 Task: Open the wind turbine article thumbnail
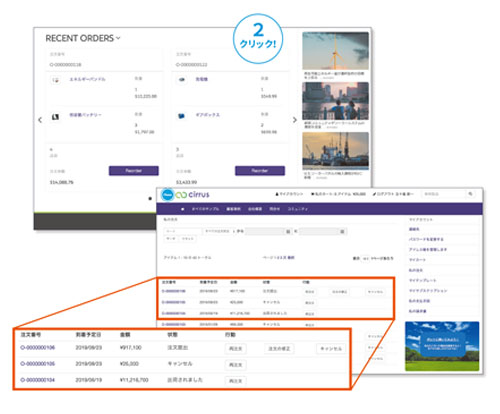(x=335, y=51)
